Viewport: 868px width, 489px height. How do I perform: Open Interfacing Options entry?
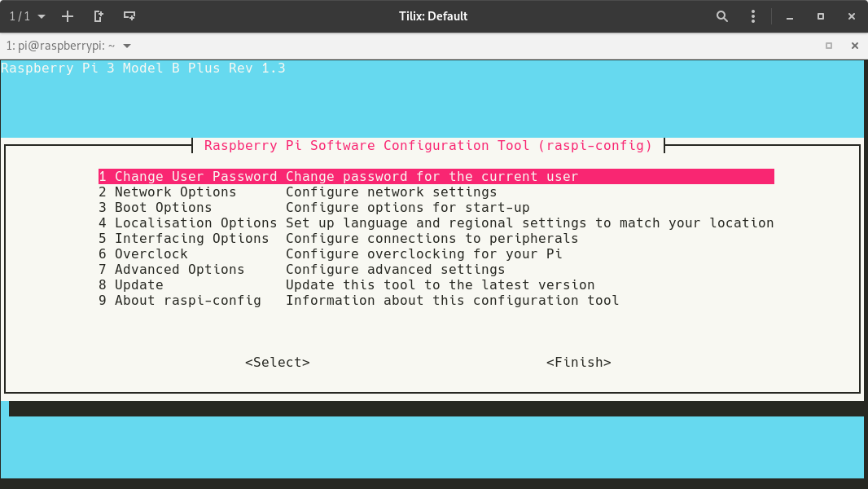click(x=191, y=239)
